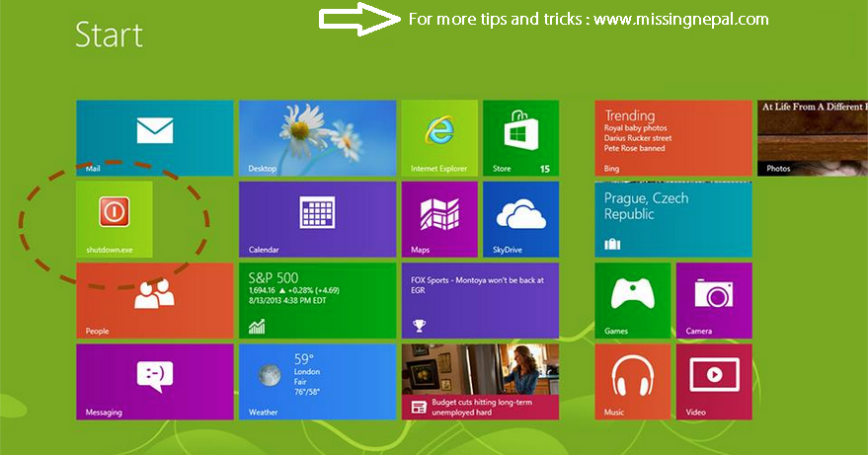Open the Music tile
The image size is (868, 455).
633,382
